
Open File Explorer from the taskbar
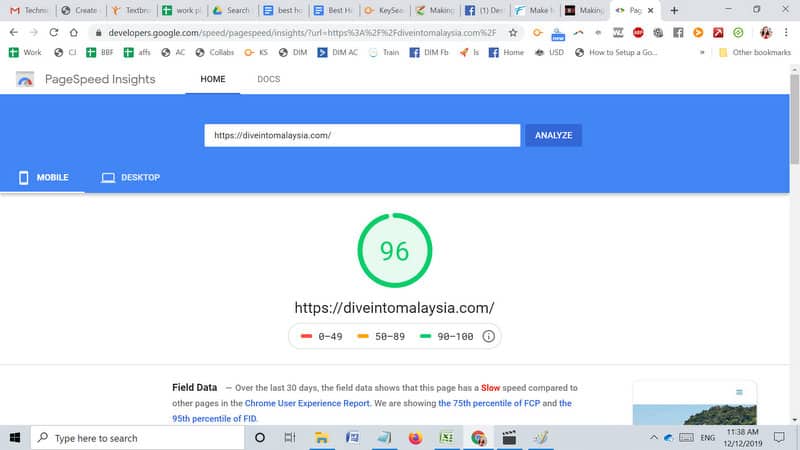pos(322,438)
